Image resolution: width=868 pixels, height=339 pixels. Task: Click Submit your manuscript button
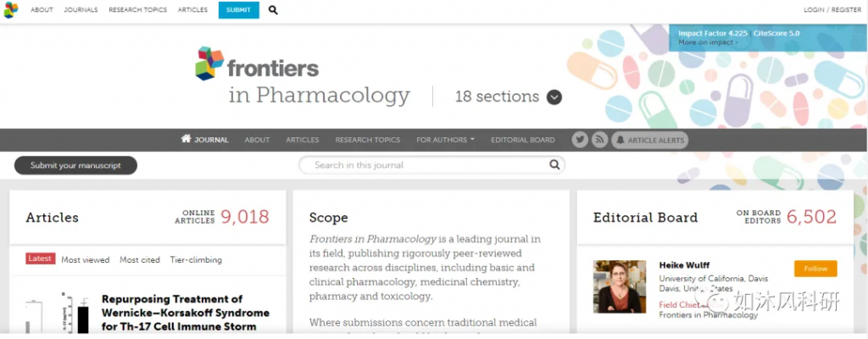tap(75, 165)
